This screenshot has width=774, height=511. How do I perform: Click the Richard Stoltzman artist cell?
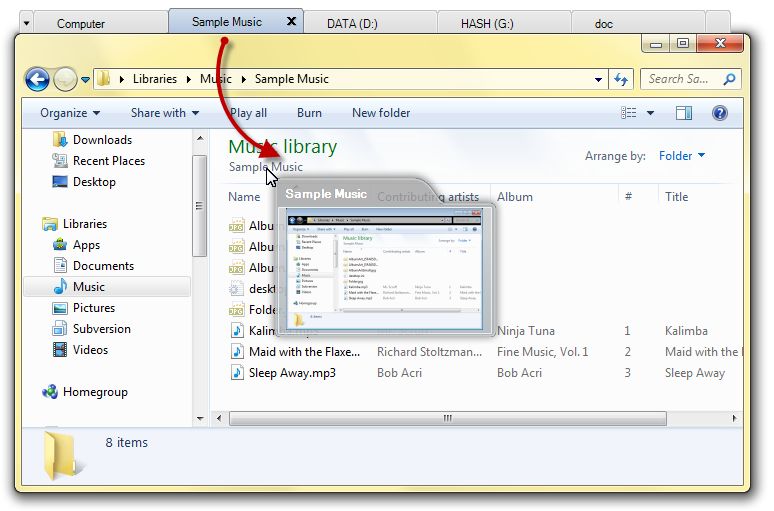[x=429, y=352]
